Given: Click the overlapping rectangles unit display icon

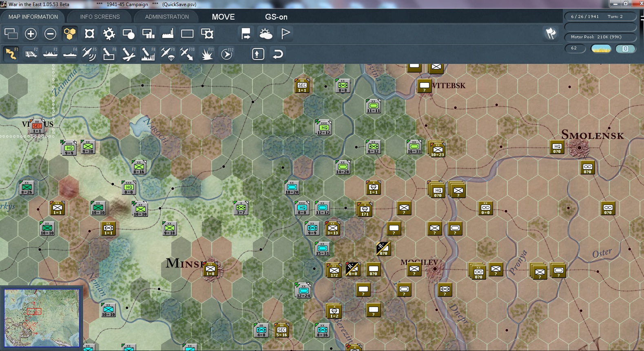Looking at the screenshot, I should [11, 33].
